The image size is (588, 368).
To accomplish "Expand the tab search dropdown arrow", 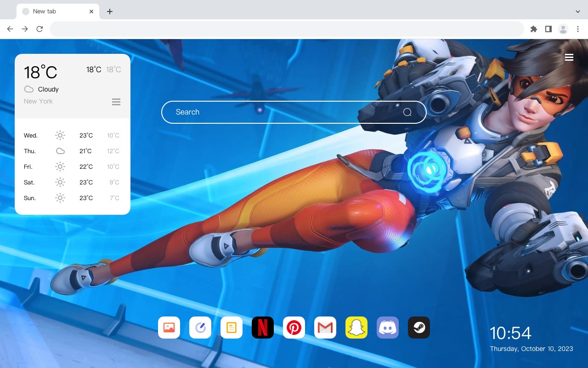I will [577, 11].
